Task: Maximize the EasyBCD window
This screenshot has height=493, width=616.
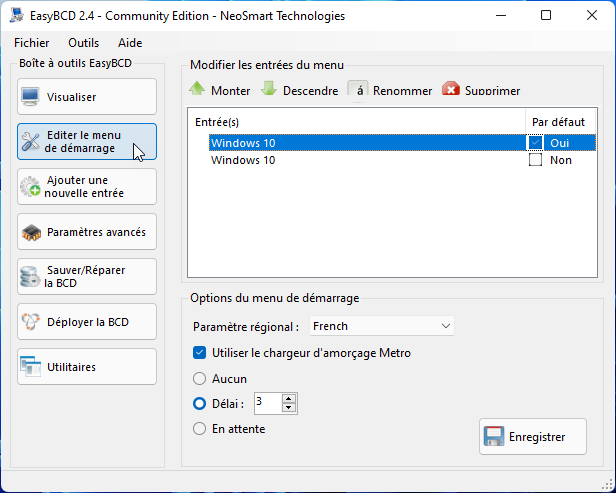Action: 546,15
